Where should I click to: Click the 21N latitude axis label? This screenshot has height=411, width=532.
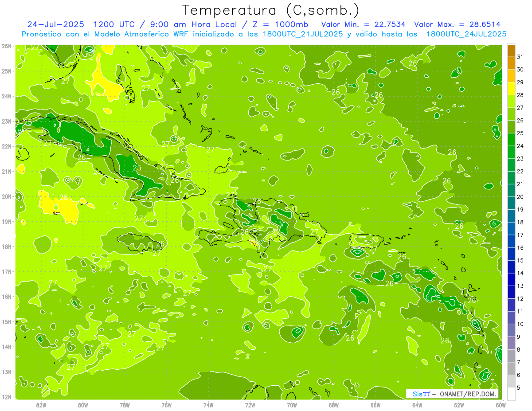pos(6,171)
